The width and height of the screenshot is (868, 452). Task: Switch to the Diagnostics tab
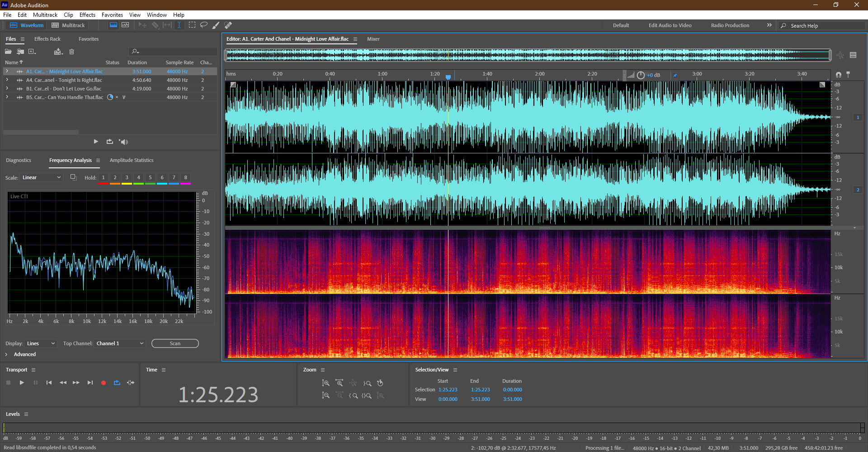[x=19, y=160]
